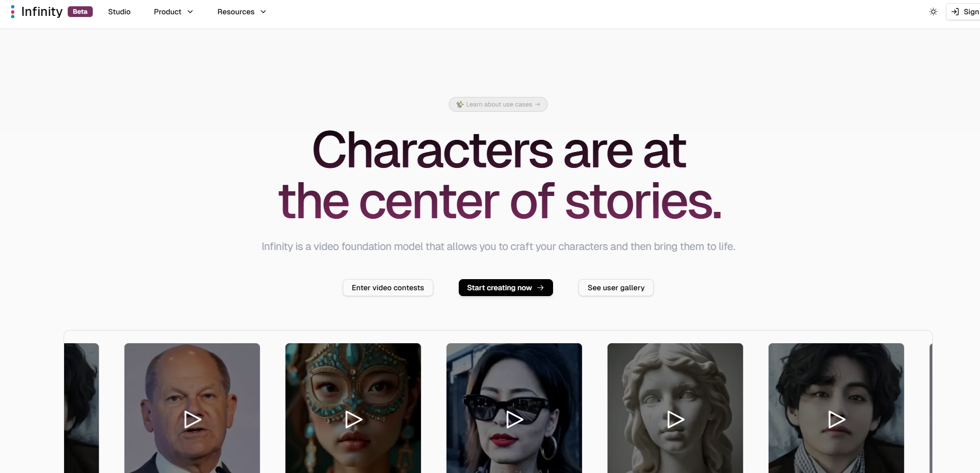Open Learn about use cases link
The height and width of the screenshot is (473, 980).
[498, 104]
